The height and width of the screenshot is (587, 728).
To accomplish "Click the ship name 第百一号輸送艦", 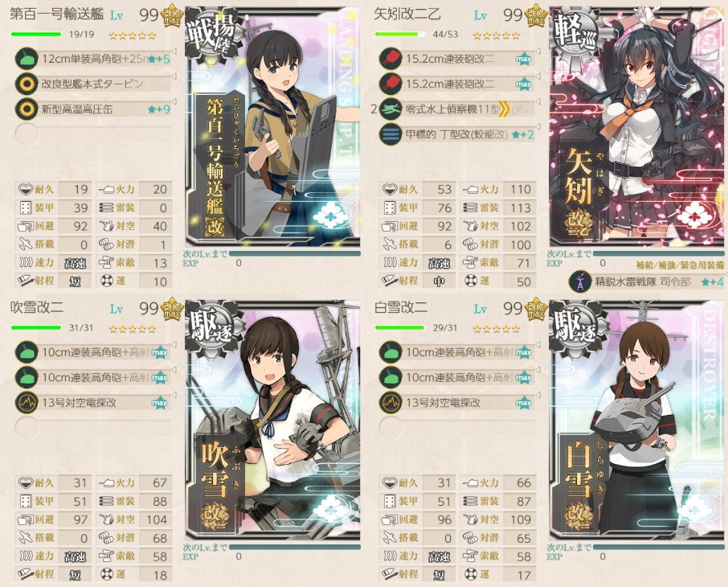I will 56,14.
